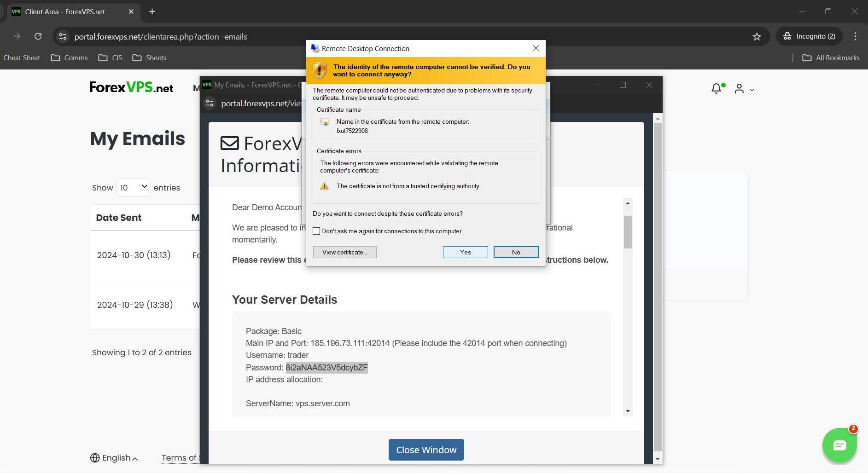Open the English language selector
Viewport: 868px width, 473px height.
114,458
